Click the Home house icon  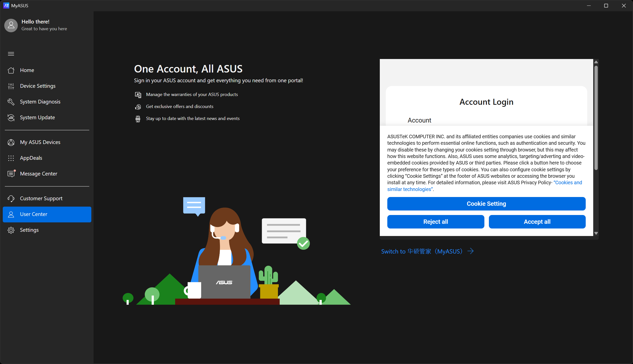(11, 70)
